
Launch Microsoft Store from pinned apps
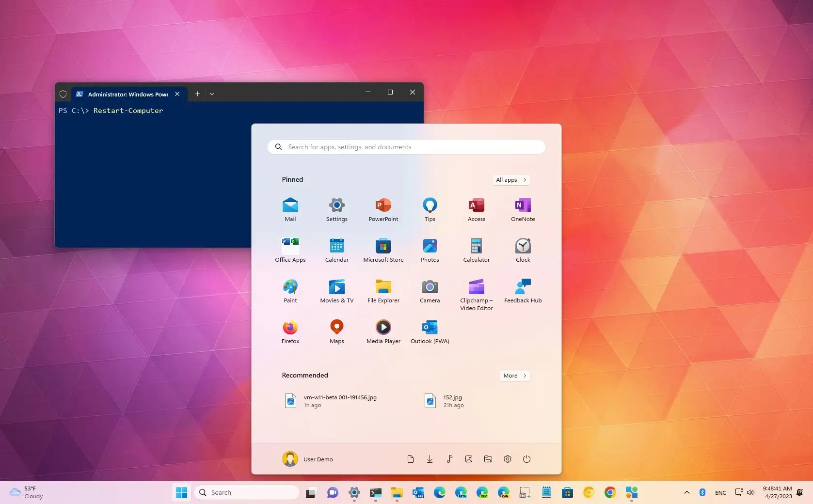pyautogui.click(x=383, y=250)
